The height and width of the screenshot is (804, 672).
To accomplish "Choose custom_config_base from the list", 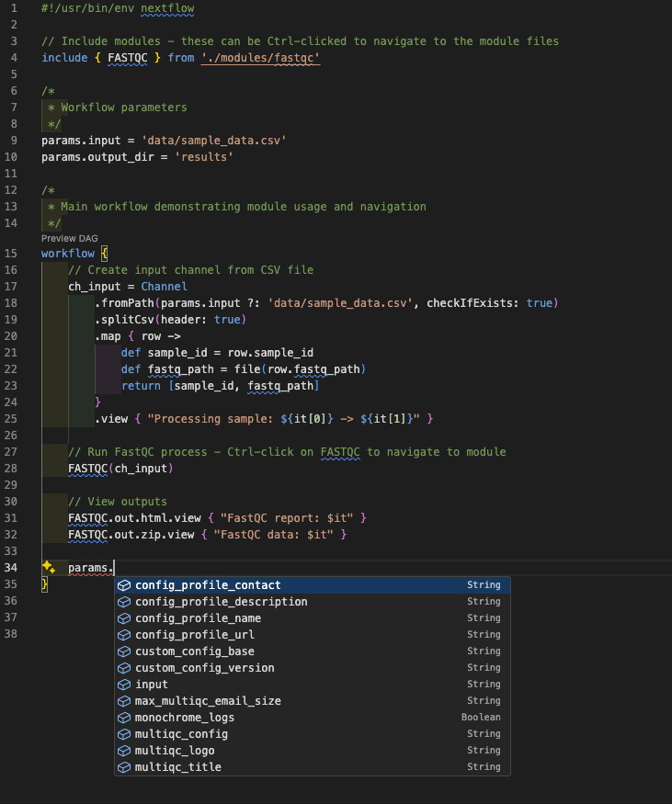I will pos(313,651).
